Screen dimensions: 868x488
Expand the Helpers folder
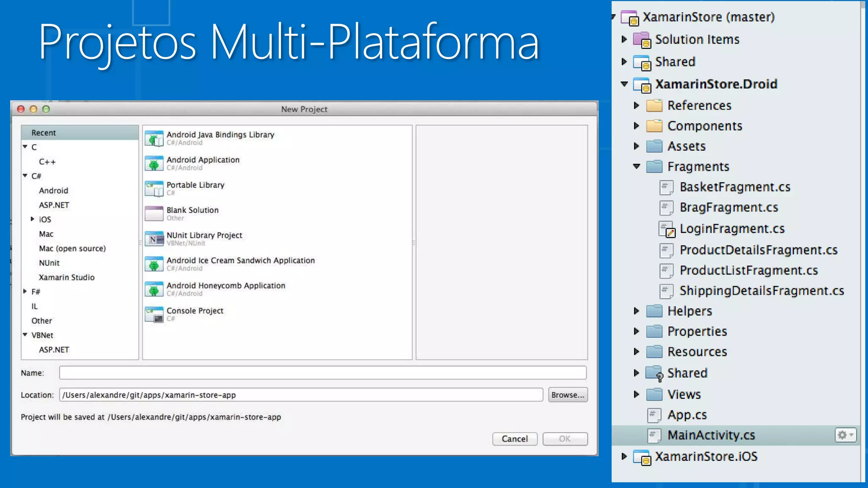click(x=636, y=311)
